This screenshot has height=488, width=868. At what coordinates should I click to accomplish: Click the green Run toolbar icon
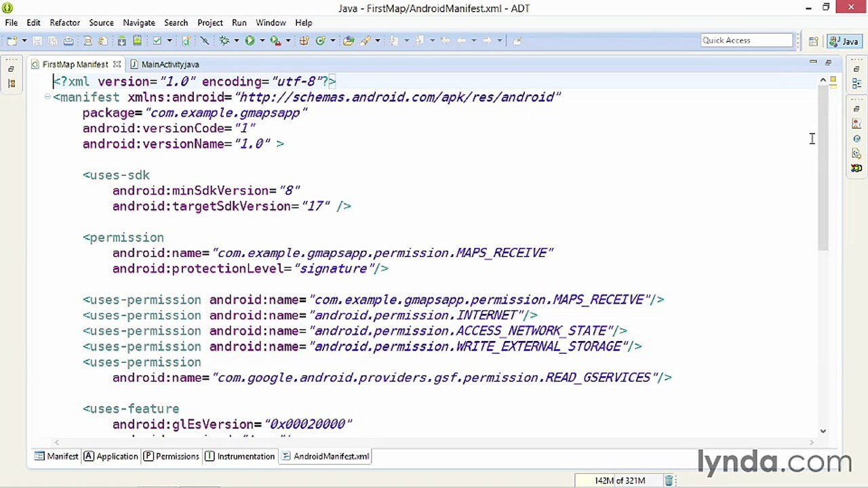(250, 41)
